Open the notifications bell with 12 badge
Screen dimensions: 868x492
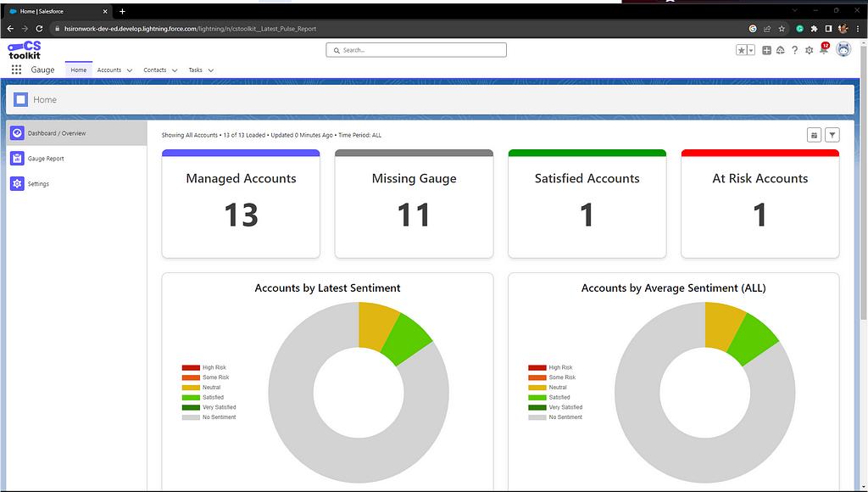coord(823,50)
